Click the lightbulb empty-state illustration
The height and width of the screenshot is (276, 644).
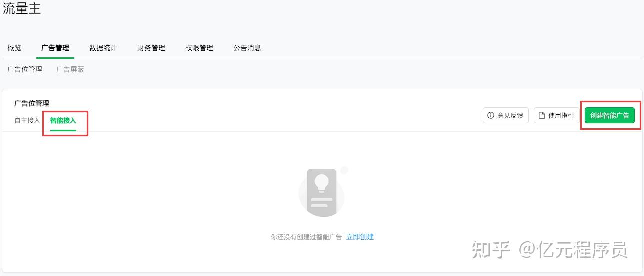tap(323, 192)
